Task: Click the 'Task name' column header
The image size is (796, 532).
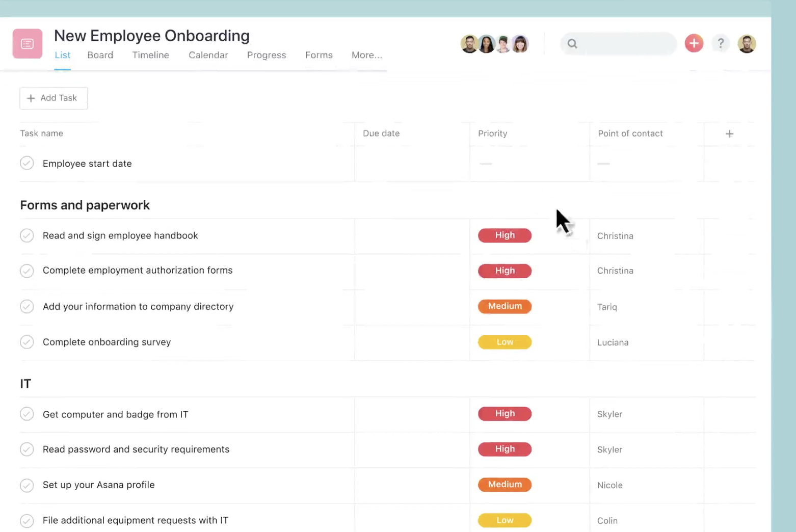Action: [x=41, y=134]
